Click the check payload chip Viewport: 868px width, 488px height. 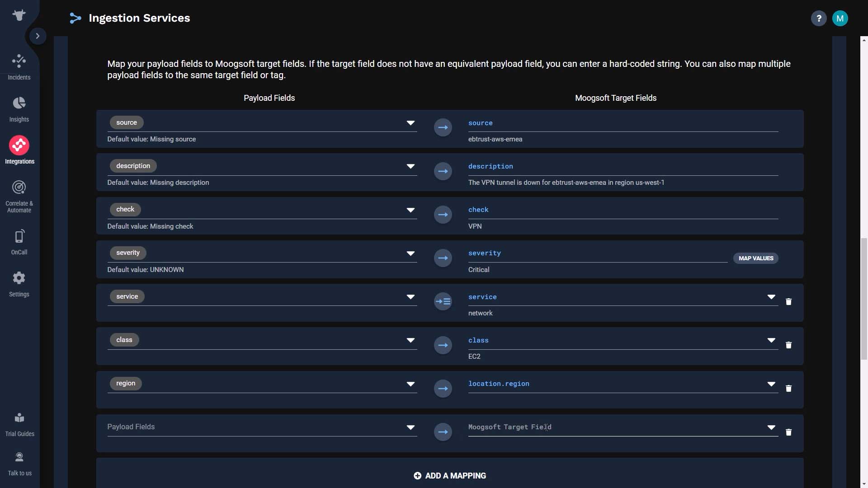(125, 209)
